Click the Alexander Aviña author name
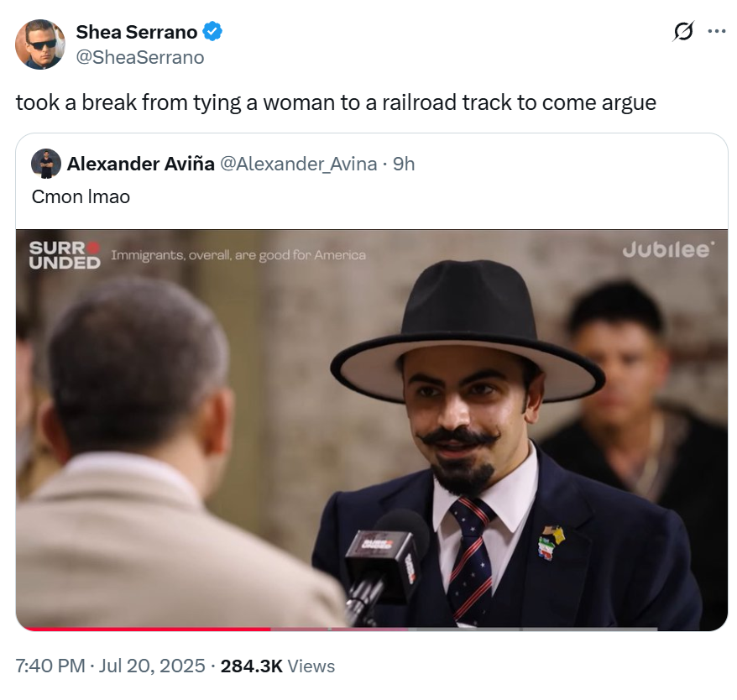The height and width of the screenshot is (700, 737). point(140,164)
